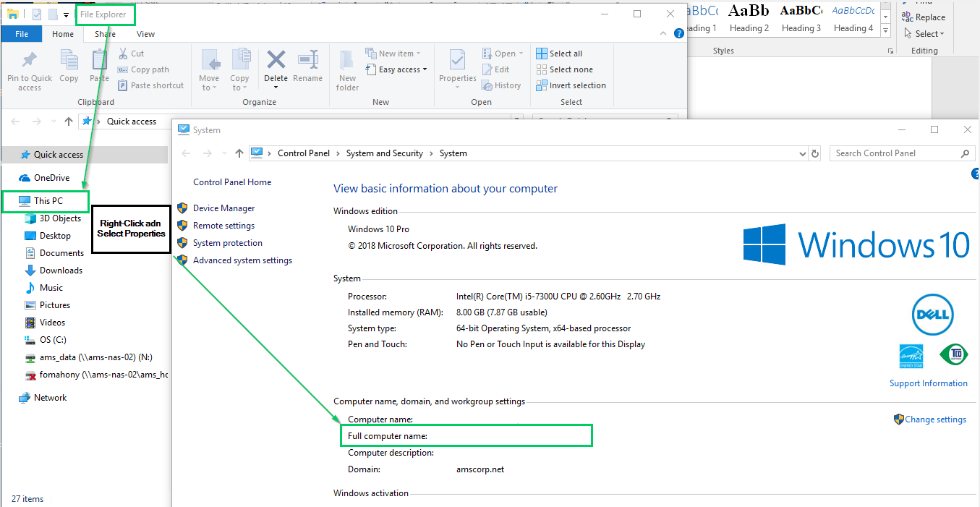Open Control Panel Home link
This screenshot has width=980, height=507.
pyautogui.click(x=232, y=182)
